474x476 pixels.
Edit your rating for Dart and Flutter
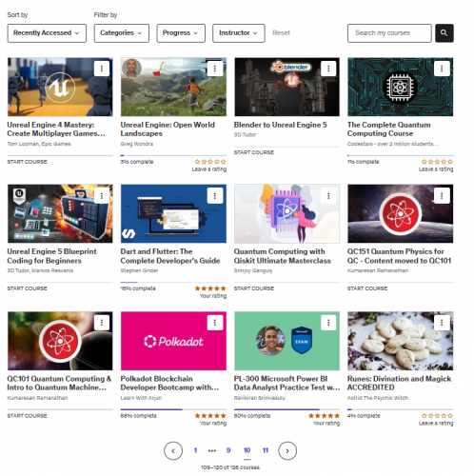[213, 296]
